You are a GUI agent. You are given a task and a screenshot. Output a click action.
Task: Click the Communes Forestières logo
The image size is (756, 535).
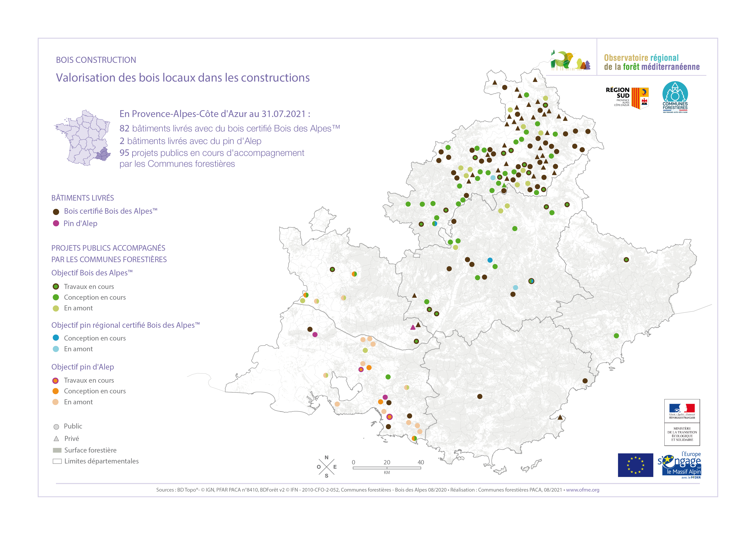coord(675,97)
